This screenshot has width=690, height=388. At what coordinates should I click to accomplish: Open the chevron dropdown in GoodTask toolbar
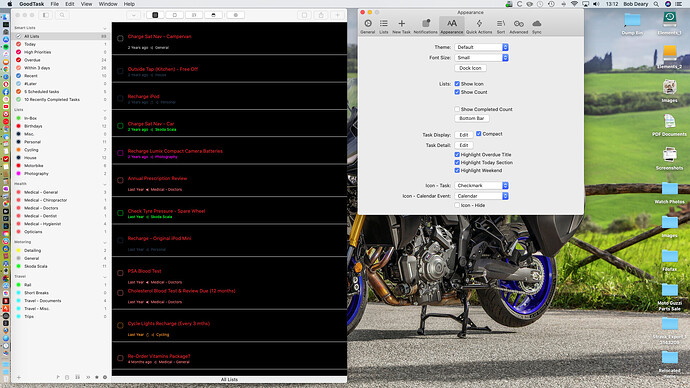[x=133, y=15]
